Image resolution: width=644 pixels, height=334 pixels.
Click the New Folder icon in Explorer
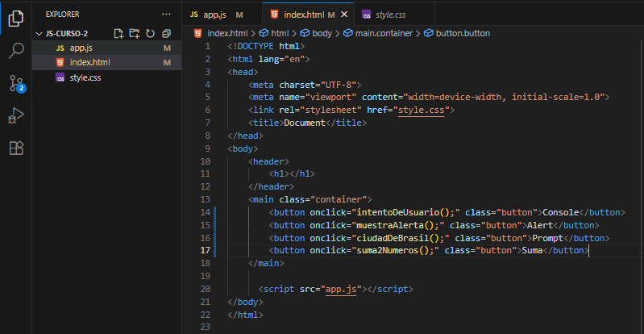click(135, 34)
